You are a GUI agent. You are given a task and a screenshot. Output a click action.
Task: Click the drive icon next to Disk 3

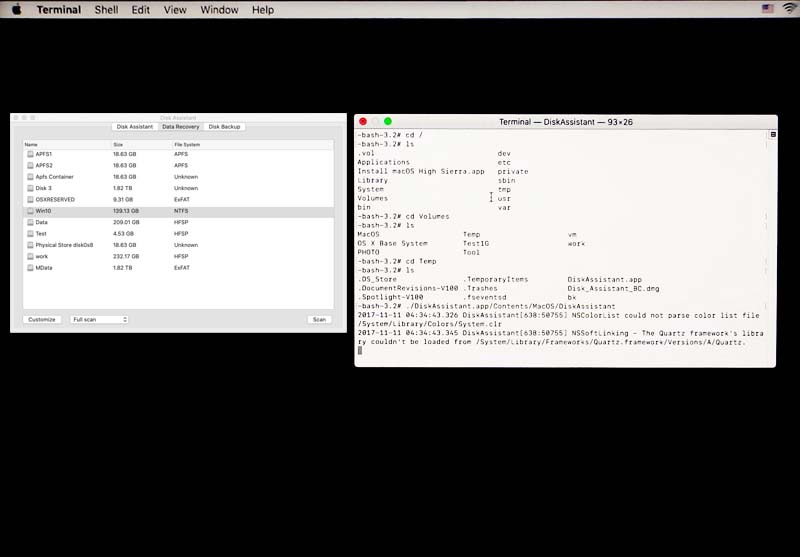[30, 188]
